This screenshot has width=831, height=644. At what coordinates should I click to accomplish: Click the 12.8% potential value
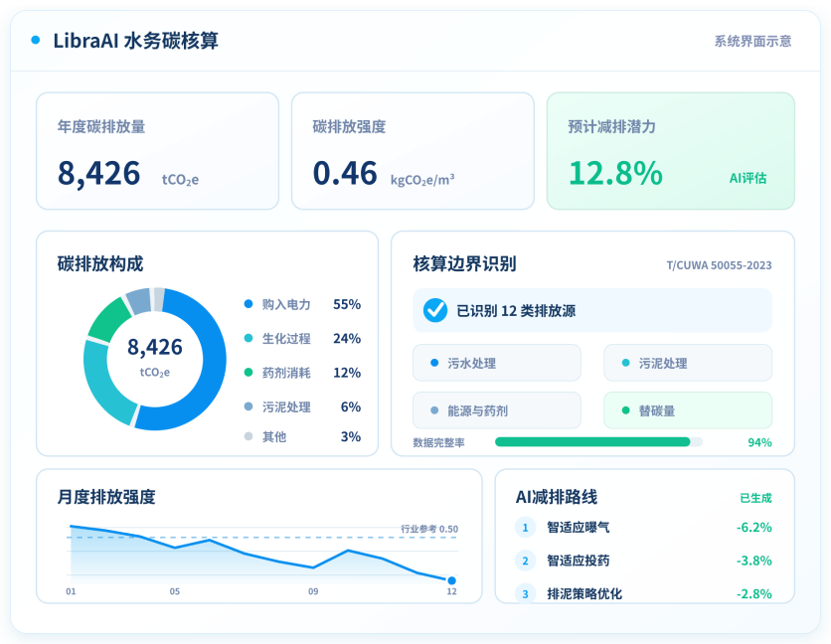615,173
